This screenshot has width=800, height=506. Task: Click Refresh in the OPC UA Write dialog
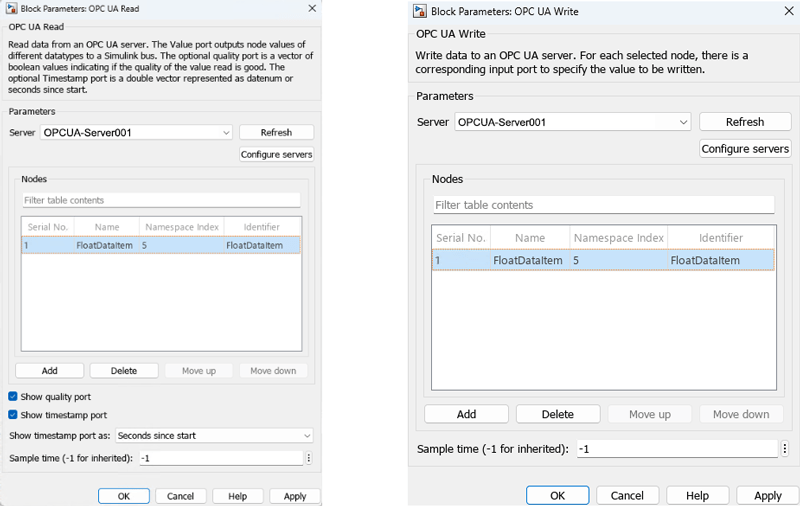tap(745, 122)
